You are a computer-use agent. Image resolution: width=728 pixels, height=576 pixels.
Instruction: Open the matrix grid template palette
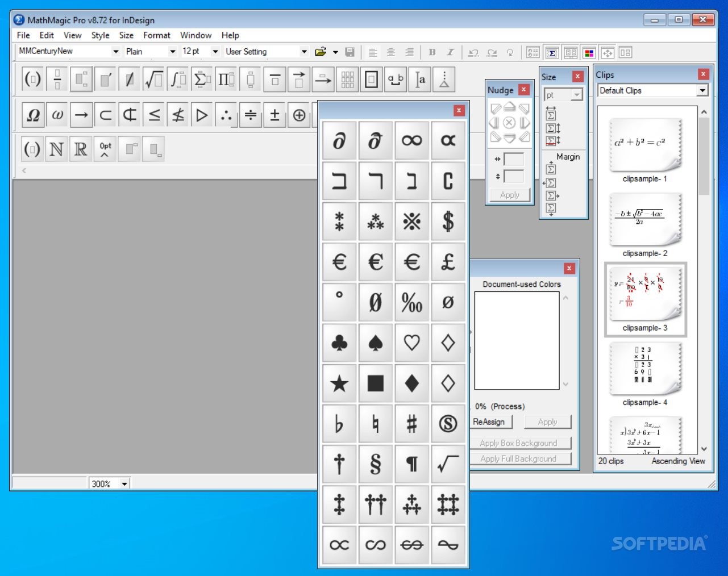(347, 80)
